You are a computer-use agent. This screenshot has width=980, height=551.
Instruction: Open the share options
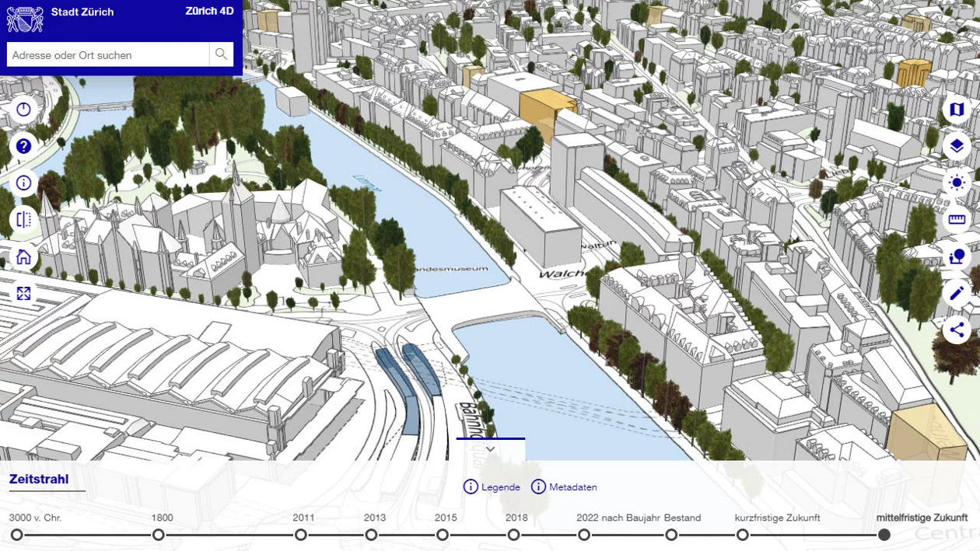pyautogui.click(x=957, y=330)
